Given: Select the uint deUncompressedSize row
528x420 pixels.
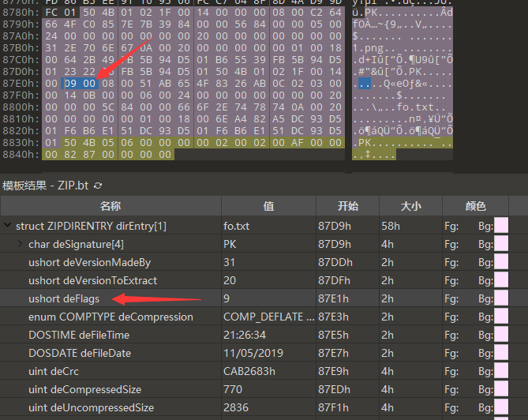Looking at the screenshot, I should [91, 407].
